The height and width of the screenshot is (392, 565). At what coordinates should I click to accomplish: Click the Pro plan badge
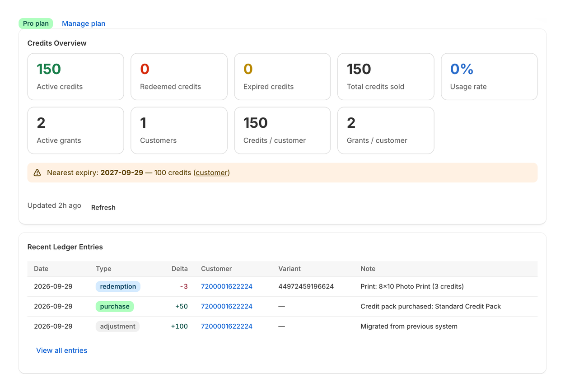pos(36,23)
